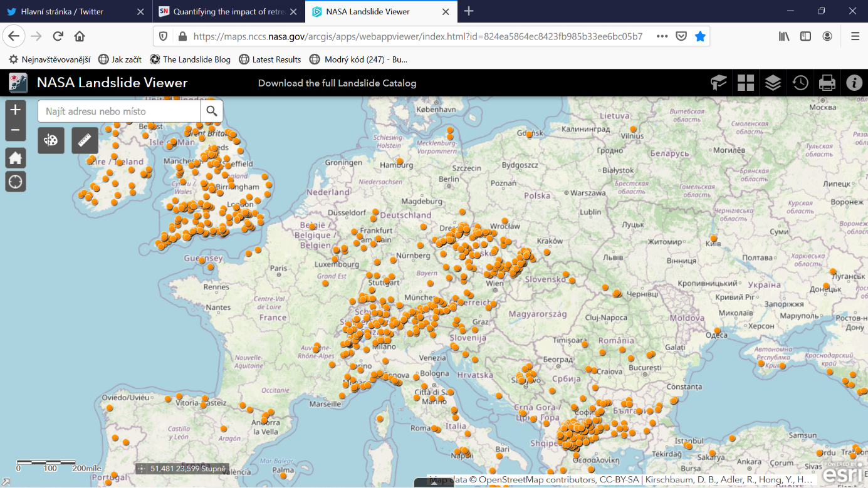This screenshot has width=868, height=488.
Task: Open the print map widget
Action: [827, 83]
